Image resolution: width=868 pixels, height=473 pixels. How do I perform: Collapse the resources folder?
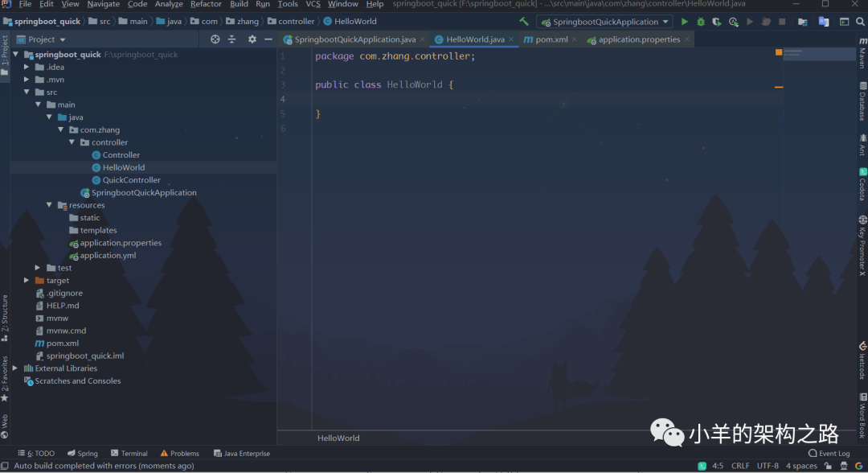click(49, 205)
